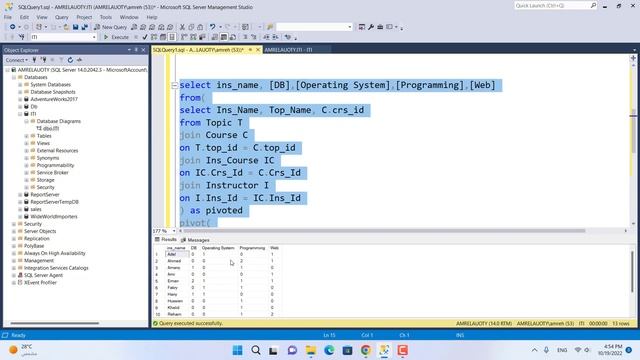Screen dimensions: 640x360
Task: Click the Save file icon
Action: click(76, 27)
